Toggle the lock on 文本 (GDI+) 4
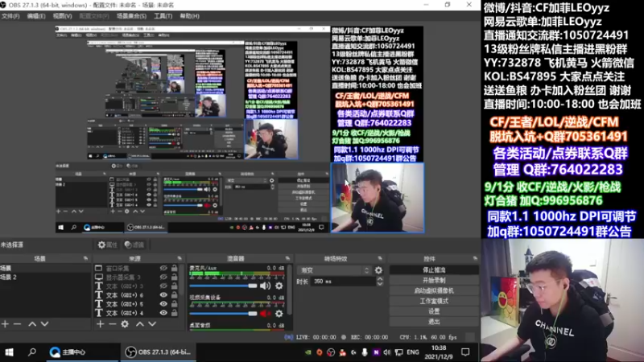The height and width of the screenshot is (362, 644). coord(175,313)
